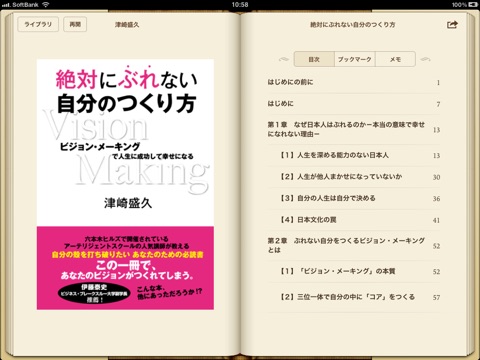Go to はじめに on page 7

pos(354,104)
